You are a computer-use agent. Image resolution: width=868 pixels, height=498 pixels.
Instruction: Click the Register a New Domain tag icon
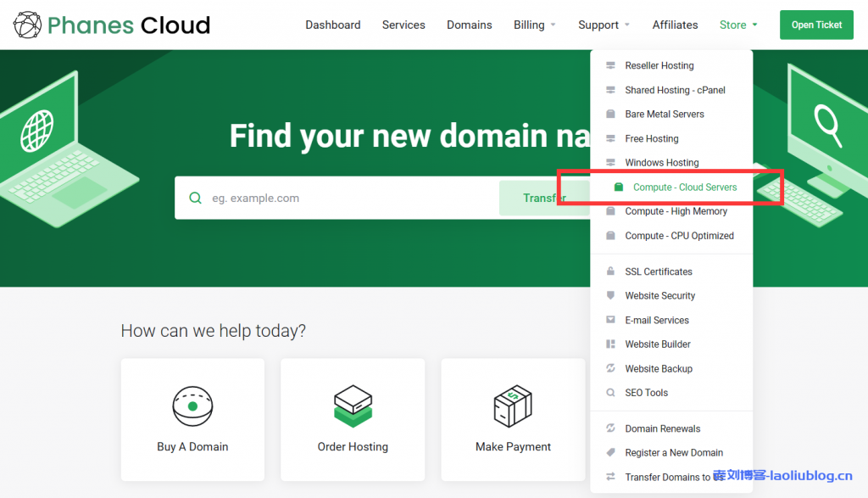pos(610,453)
